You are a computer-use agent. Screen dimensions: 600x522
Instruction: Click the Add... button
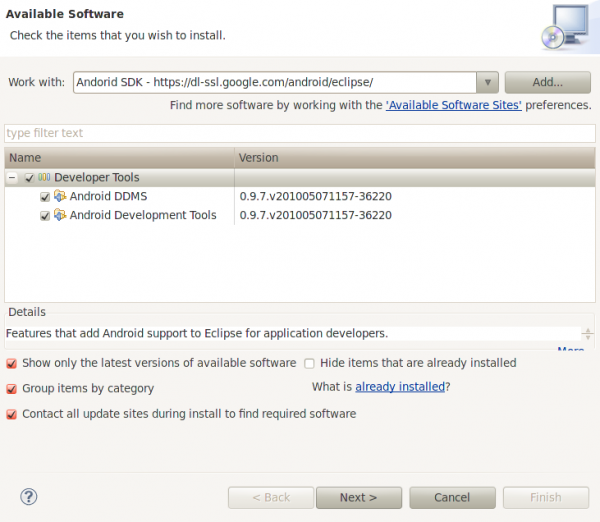coord(548,82)
